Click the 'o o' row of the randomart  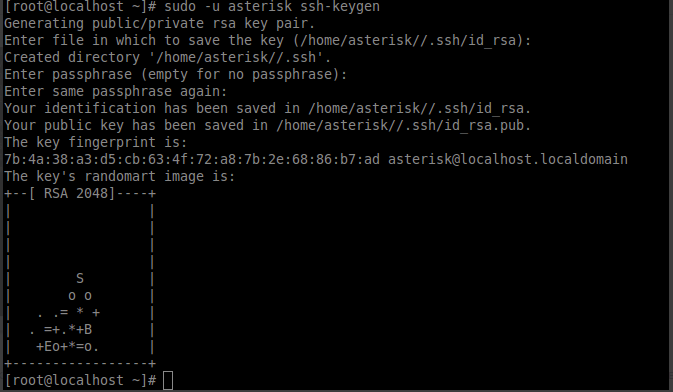pyautogui.click(x=80, y=296)
